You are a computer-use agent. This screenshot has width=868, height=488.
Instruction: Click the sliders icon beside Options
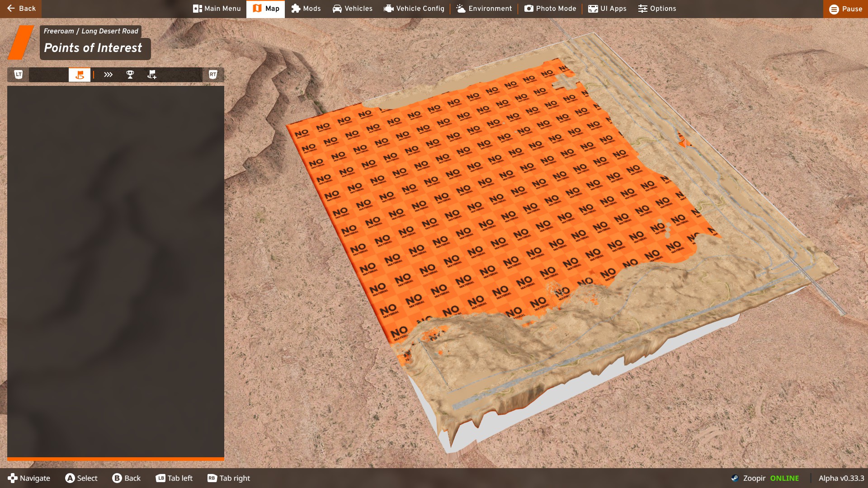643,9
